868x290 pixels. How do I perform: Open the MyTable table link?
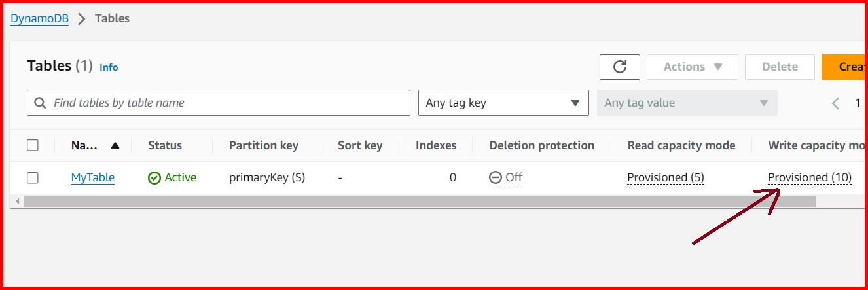coord(92,177)
